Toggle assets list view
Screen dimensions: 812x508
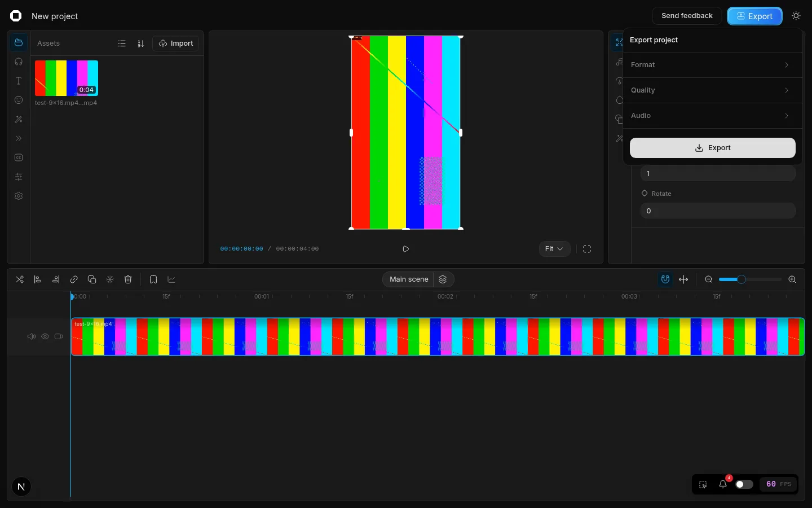(x=122, y=43)
